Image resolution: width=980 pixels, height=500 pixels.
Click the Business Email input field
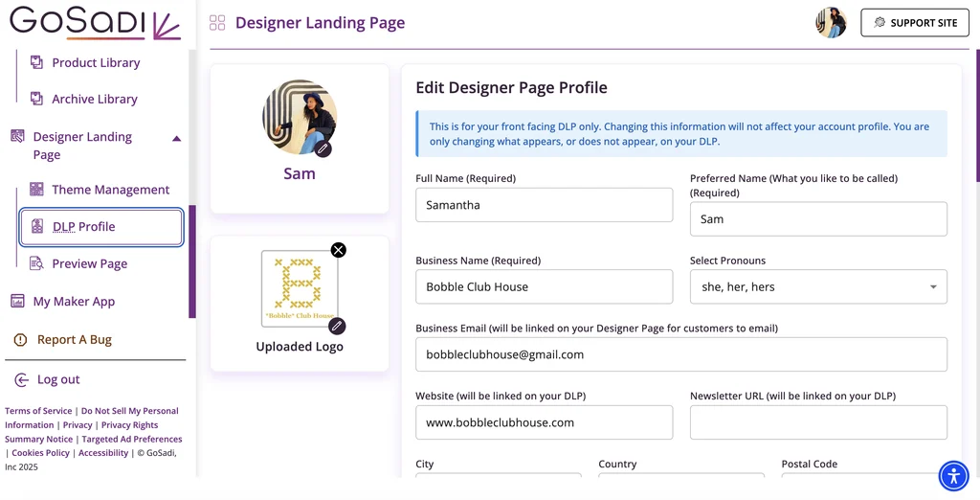[x=681, y=354]
